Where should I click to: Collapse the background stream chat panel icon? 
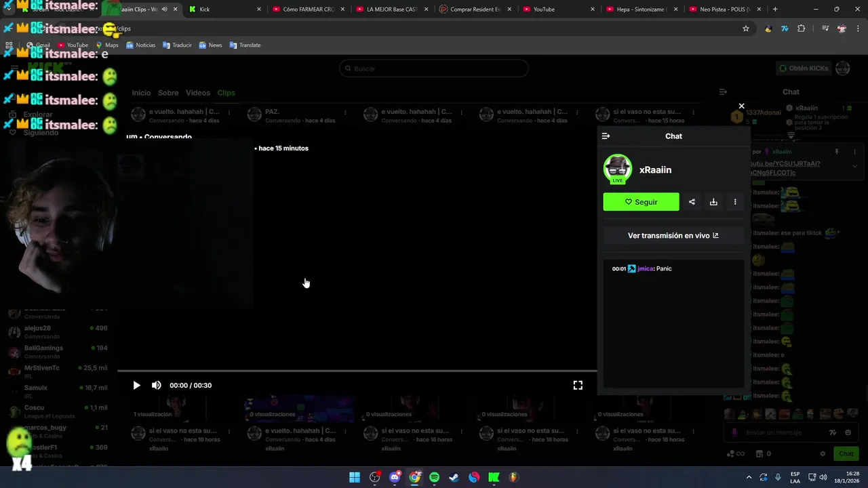click(723, 92)
